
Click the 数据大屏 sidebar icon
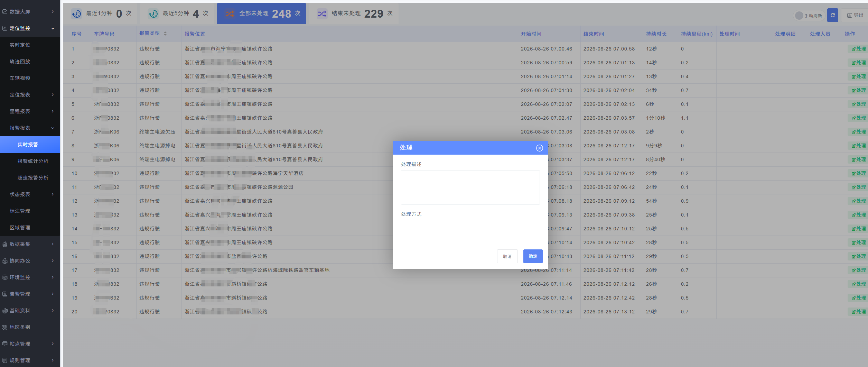click(x=5, y=12)
